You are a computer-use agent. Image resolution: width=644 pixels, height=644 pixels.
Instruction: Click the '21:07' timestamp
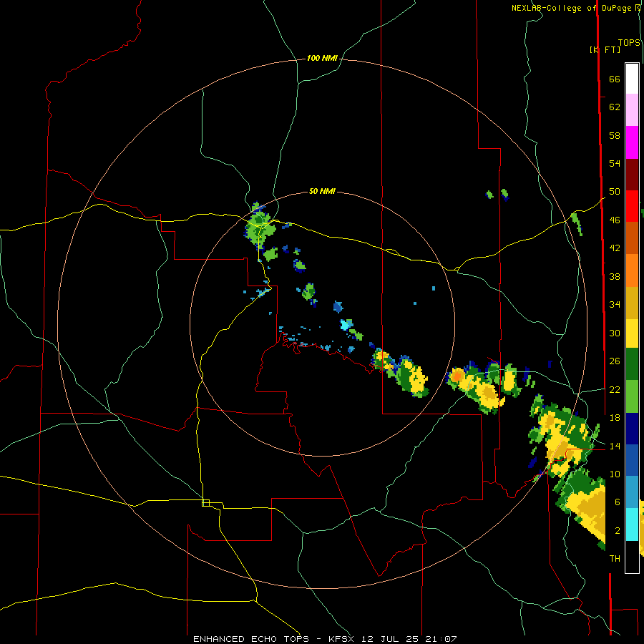coord(441,639)
